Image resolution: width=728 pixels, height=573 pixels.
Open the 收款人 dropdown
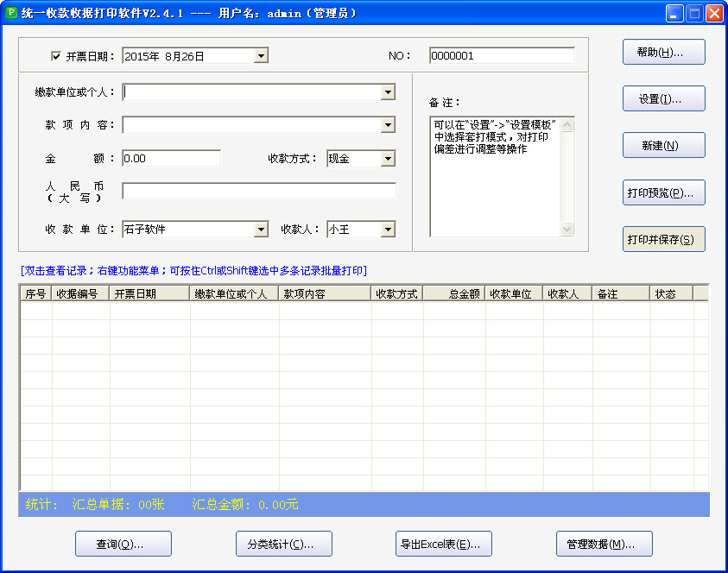tap(388, 230)
